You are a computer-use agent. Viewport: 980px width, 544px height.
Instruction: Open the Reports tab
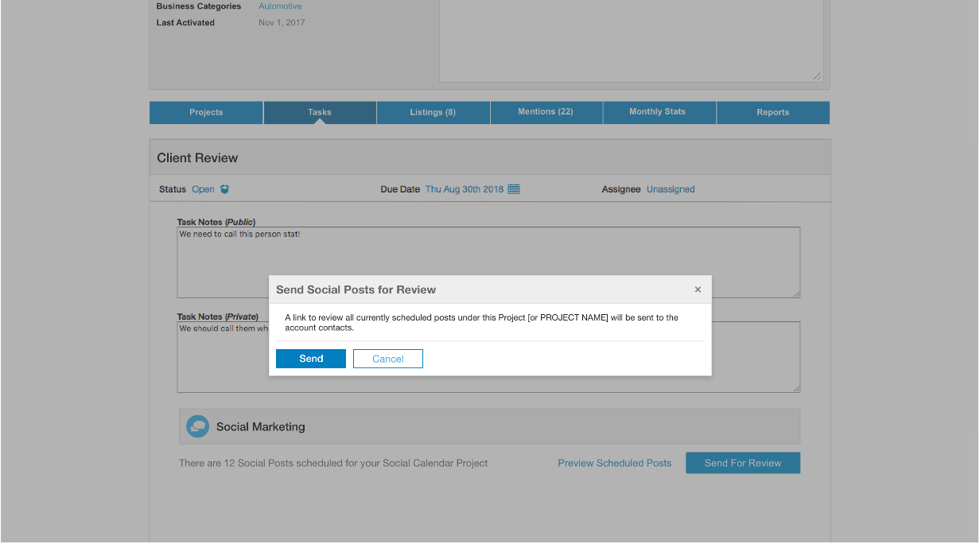[772, 112]
